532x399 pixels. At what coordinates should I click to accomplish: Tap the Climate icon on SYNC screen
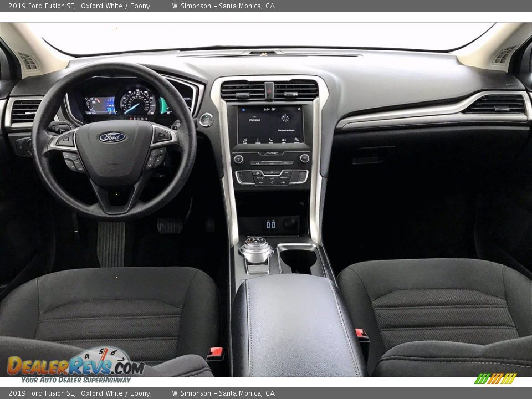(x=257, y=140)
